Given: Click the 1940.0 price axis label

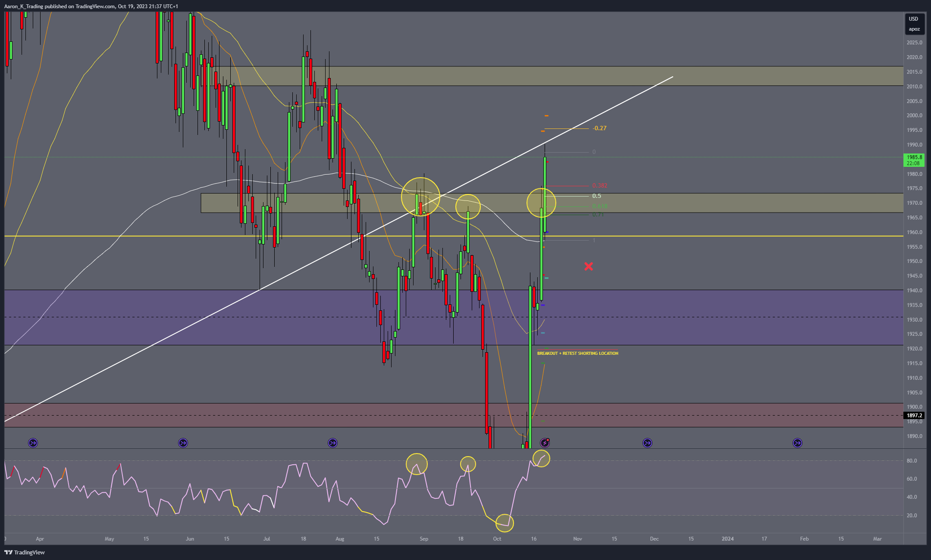Looking at the screenshot, I should tap(914, 291).
